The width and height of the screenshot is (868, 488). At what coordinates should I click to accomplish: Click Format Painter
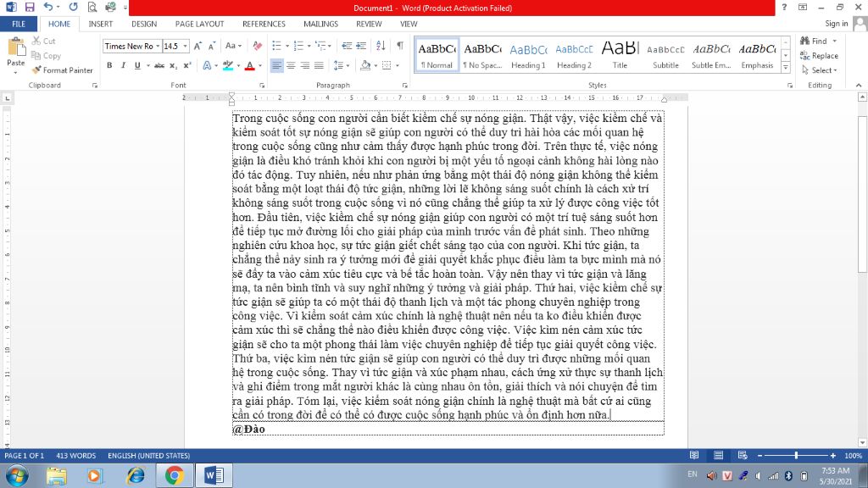(x=62, y=70)
